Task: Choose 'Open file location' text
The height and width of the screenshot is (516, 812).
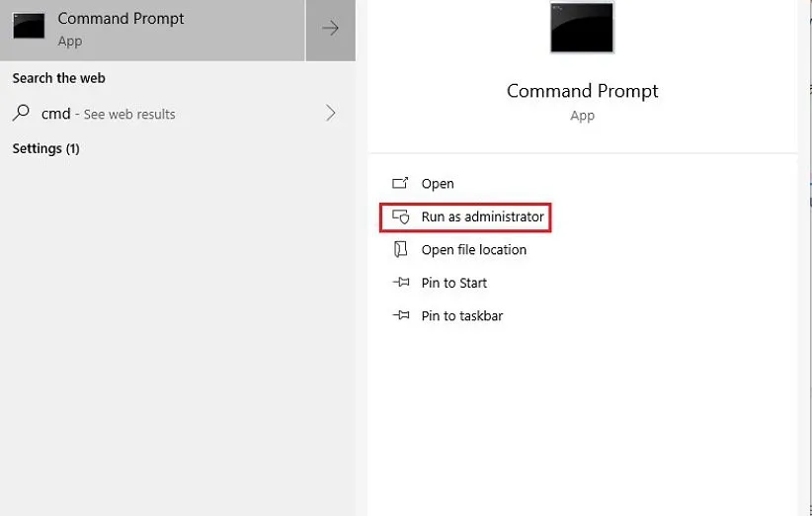Action: pyautogui.click(x=473, y=250)
